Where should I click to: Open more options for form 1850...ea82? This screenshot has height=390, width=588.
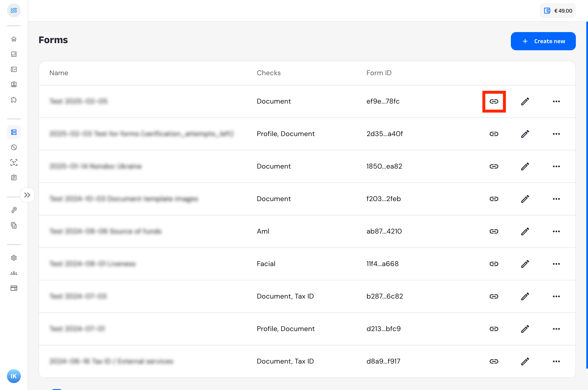pyautogui.click(x=556, y=166)
